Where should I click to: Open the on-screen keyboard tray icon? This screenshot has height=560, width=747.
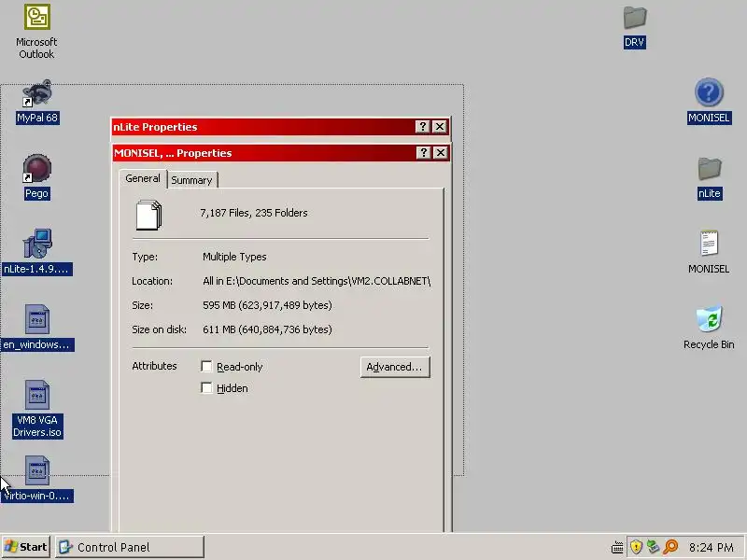617,547
